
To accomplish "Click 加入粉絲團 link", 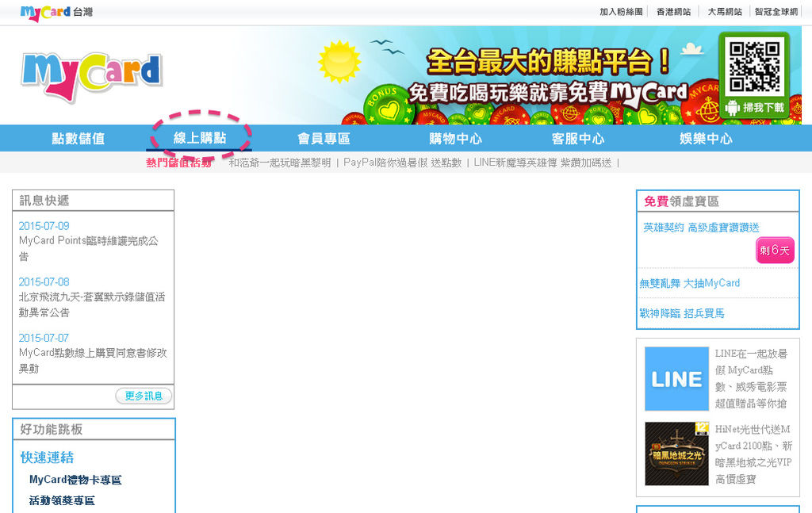I will [x=621, y=11].
